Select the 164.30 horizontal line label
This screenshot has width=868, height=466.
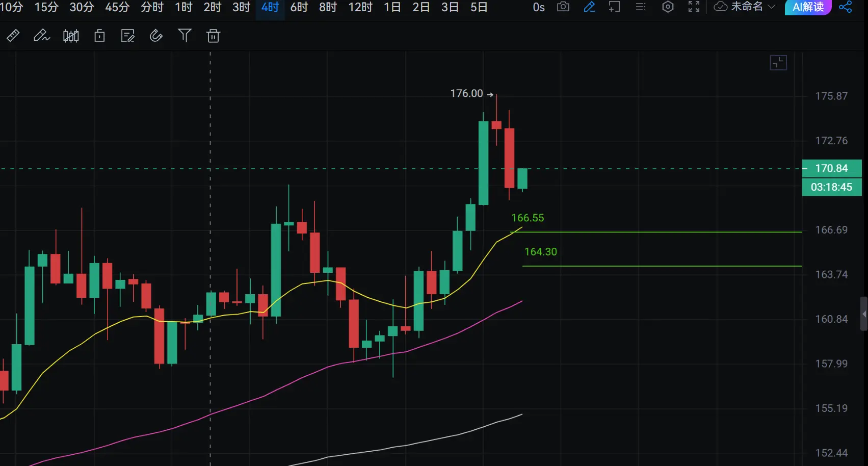(541, 251)
